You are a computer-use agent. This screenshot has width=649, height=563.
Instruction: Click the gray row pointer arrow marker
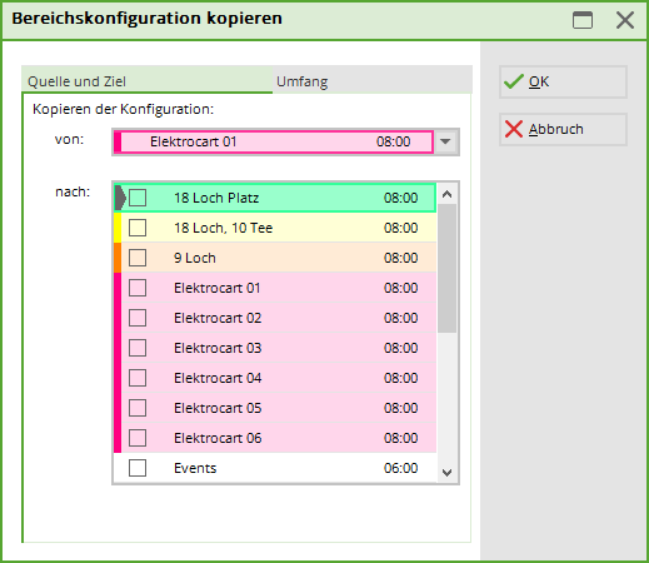click(x=120, y=198)
